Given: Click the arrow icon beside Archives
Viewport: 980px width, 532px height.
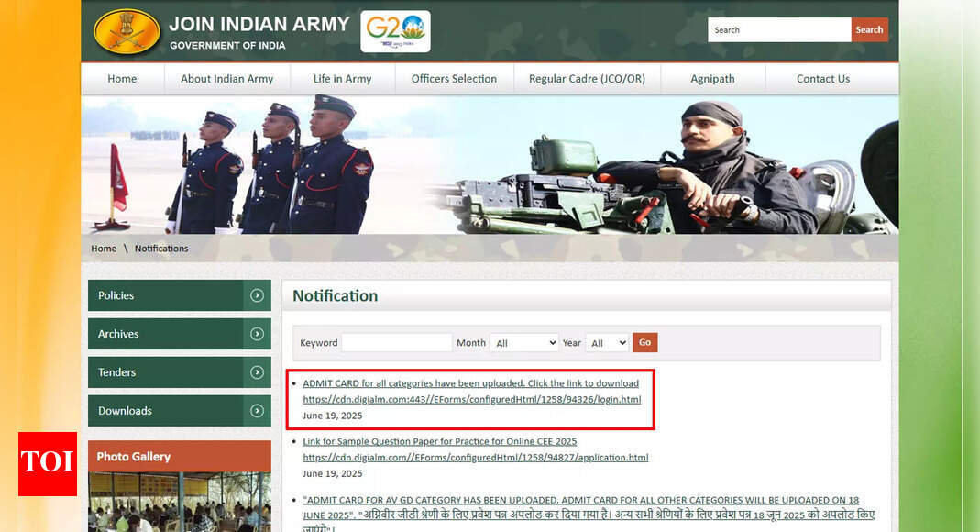Looking at the screenshot, I should pos(257,334).
